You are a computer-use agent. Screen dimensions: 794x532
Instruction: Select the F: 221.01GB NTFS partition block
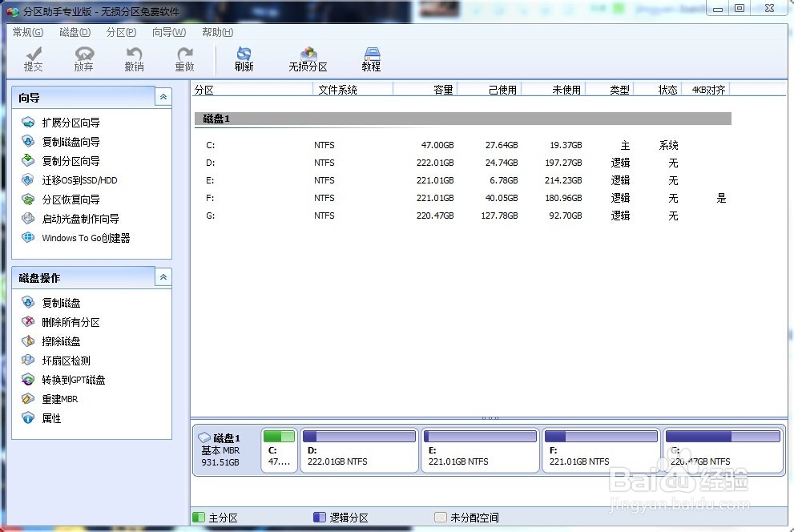point(602,450)
